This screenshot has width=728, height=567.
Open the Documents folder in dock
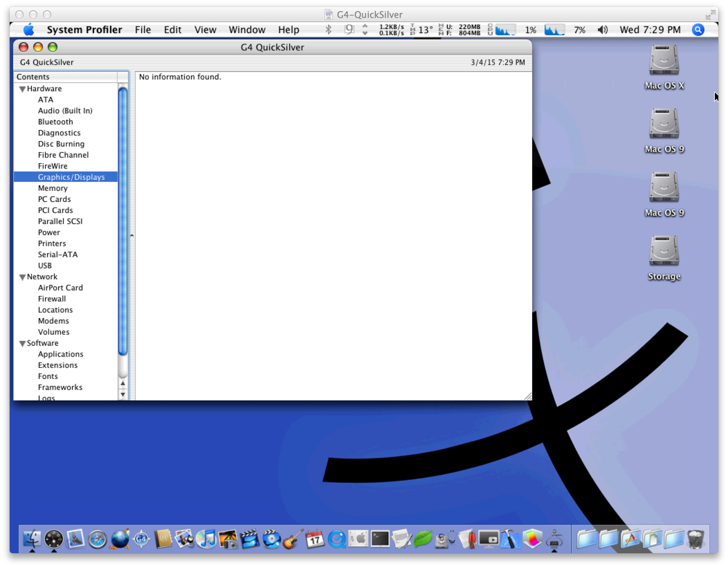(652, 539)
